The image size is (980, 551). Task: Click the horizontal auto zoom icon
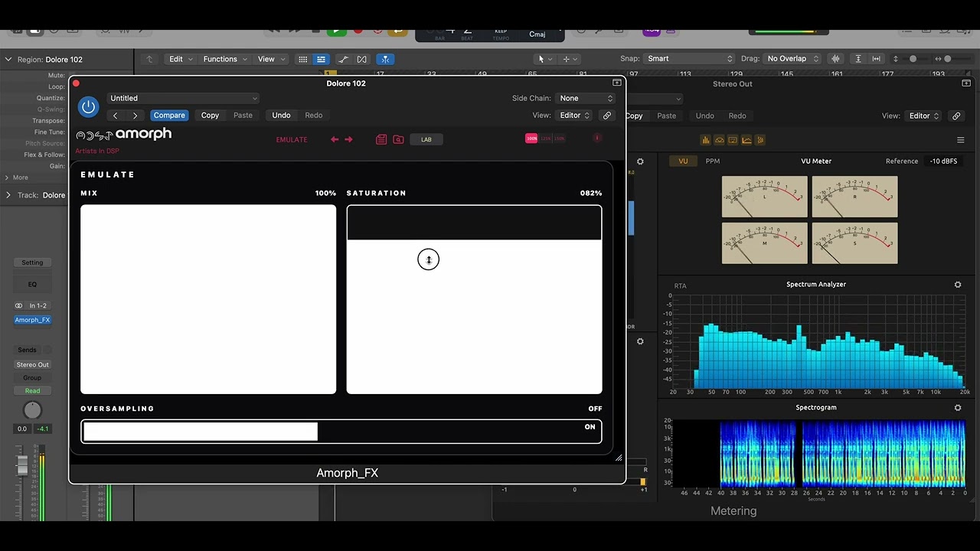[876, 59]
